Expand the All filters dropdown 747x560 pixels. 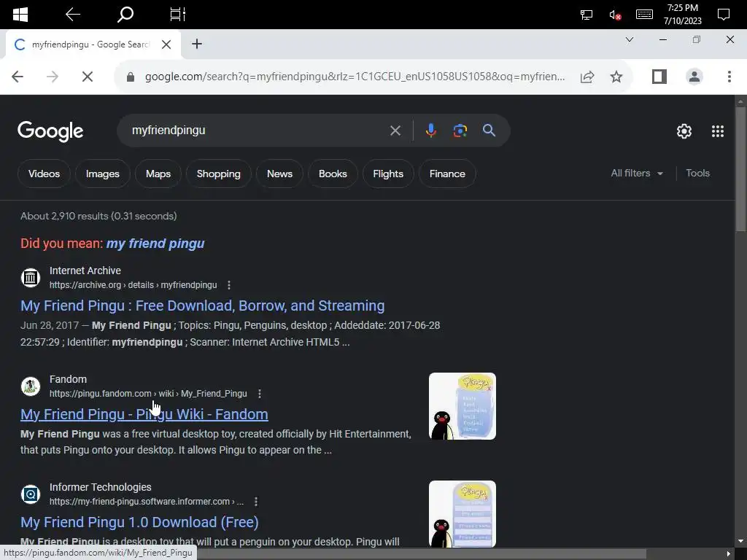637,174
